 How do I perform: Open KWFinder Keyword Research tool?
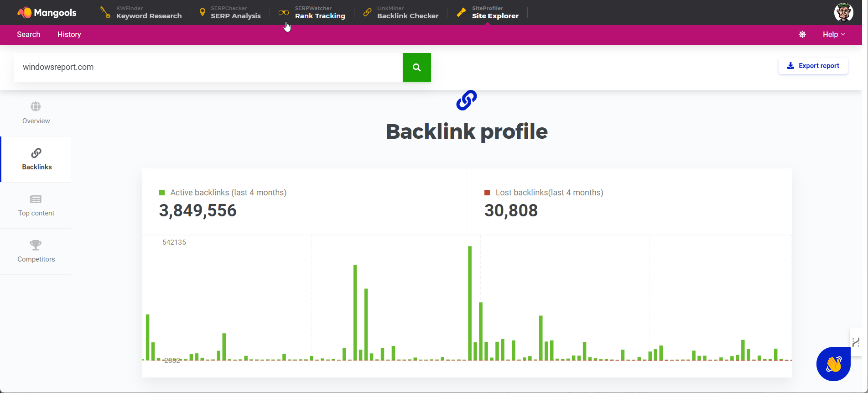141,13
